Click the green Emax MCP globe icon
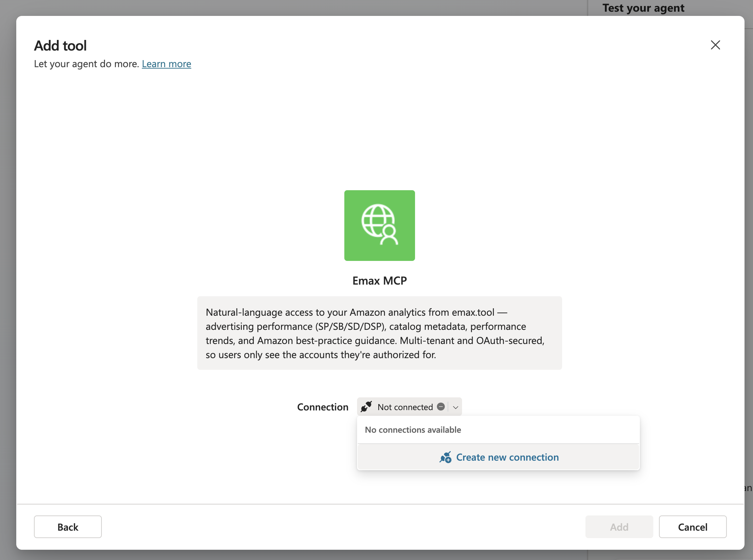Image resolution: width=753 pixels, height=560 pixels. tap(379, 225)
